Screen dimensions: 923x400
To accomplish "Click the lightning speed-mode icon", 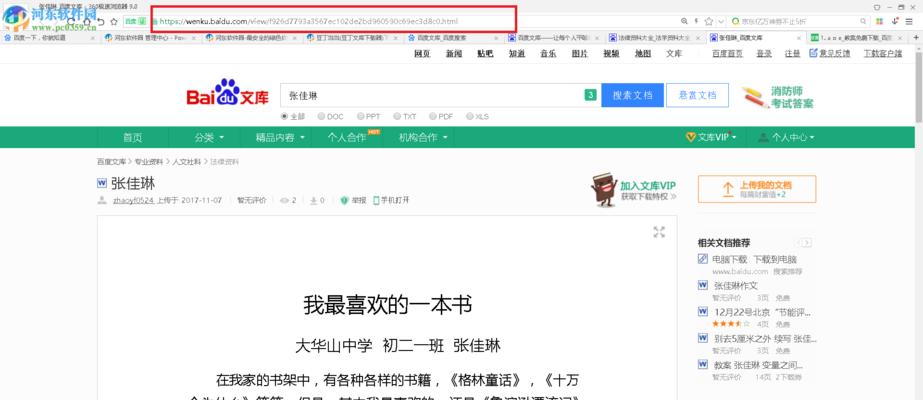I will tap(696, 21).
